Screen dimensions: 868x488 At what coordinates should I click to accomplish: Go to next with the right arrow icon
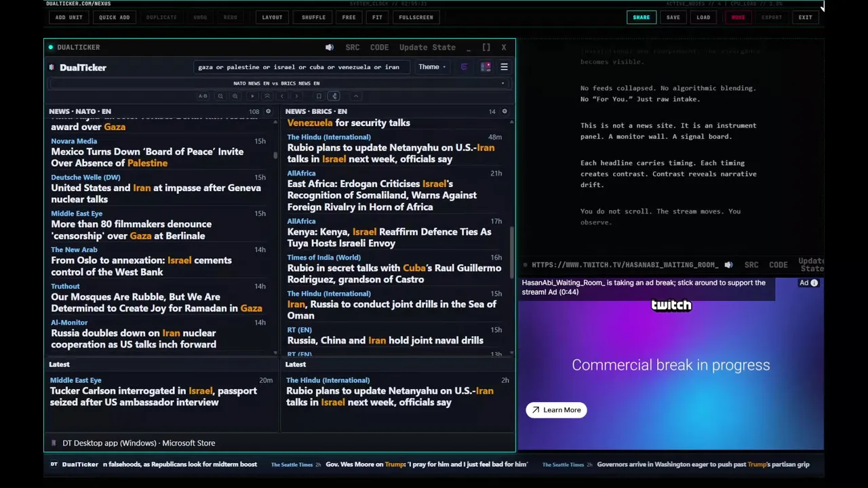click(296, 96)
